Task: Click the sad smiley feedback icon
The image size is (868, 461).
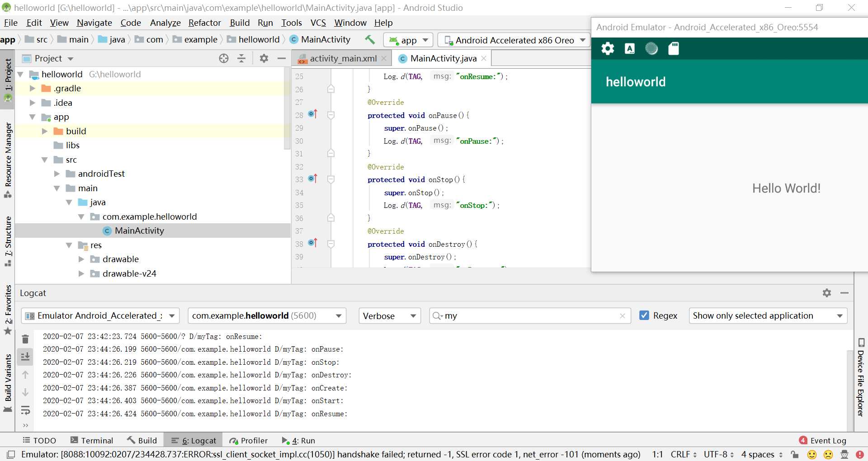Action: [828, 454]
